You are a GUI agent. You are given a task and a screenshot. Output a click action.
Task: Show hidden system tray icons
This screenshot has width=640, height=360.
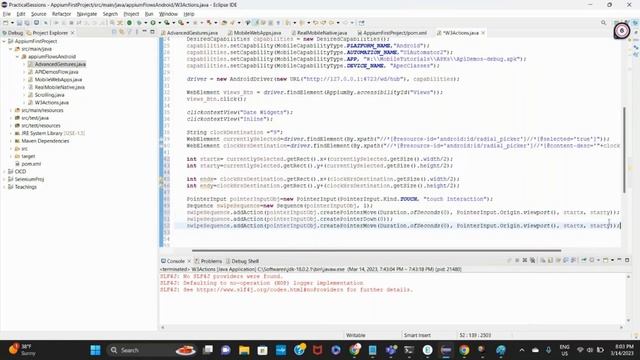click(522, 350)
